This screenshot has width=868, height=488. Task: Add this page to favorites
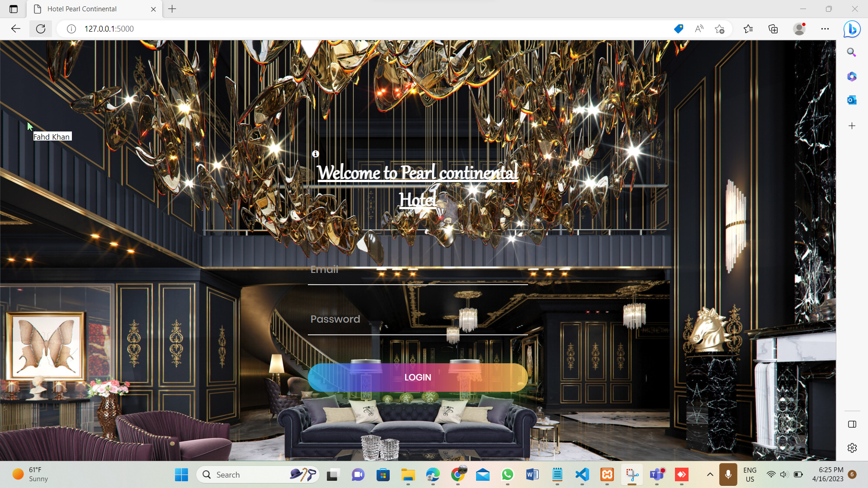[x=720, y=28]
